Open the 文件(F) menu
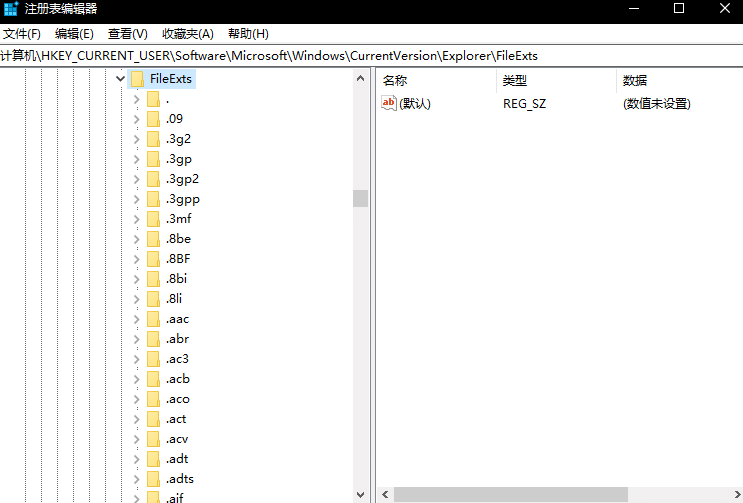Viewport: 743px width, 503px height. point(22,34)
